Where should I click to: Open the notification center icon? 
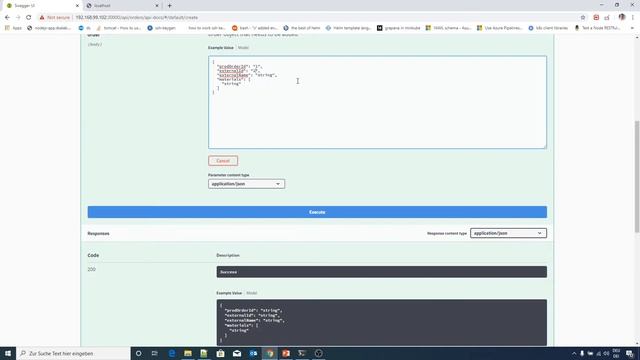(630, 353)
